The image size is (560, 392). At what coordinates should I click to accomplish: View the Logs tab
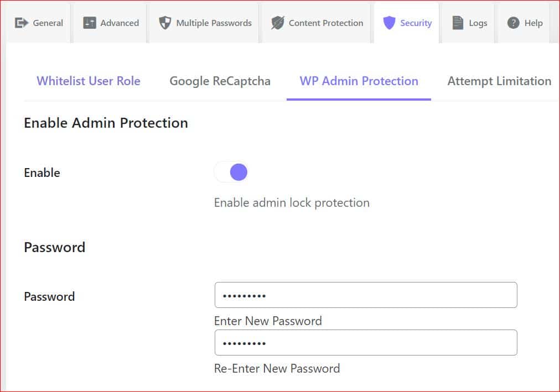point(468,22)
